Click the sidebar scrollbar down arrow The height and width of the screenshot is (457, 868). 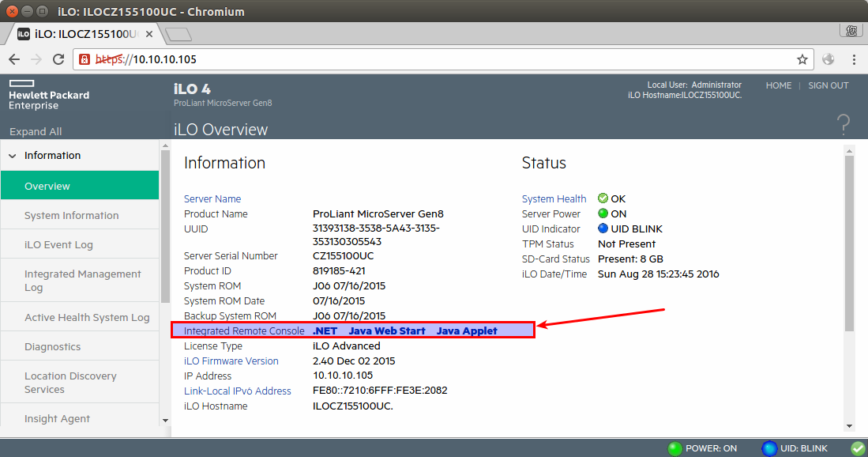[x=165, y=421]
